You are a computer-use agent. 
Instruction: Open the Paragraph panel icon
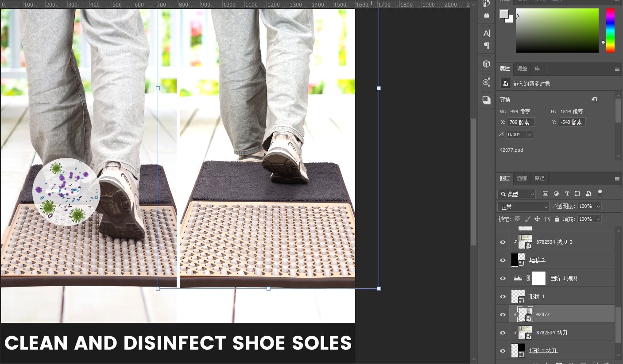point(486,46)
